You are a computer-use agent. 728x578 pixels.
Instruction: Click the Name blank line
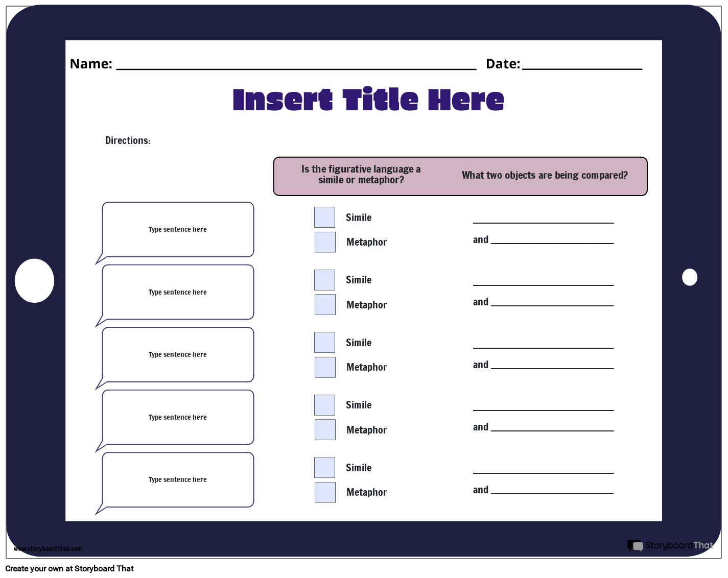tap(296, 64)
